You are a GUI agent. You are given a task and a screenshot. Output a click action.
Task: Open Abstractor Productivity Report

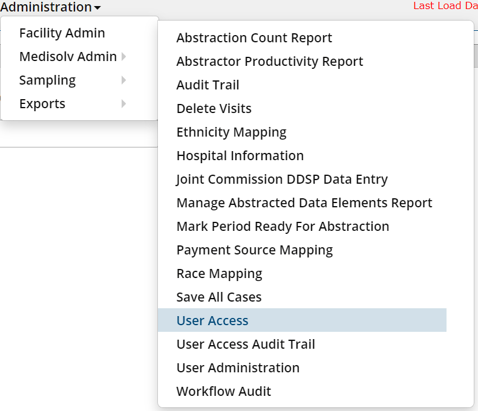pos(270,61)
